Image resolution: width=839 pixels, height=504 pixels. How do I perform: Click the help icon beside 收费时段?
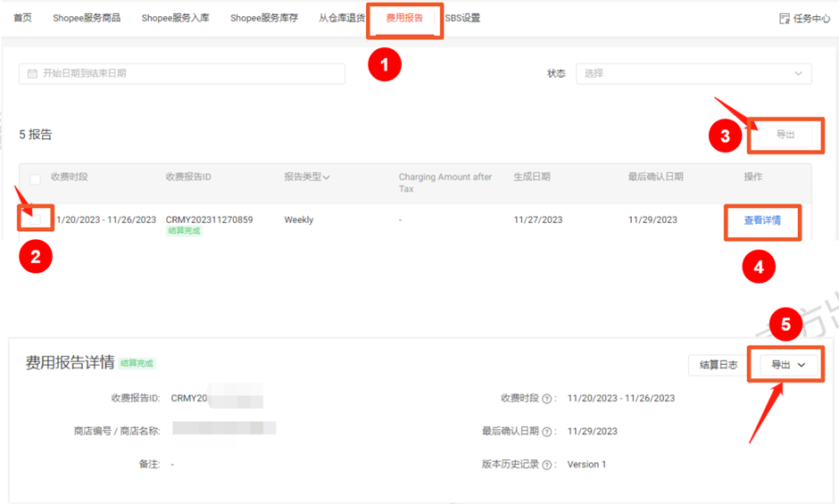(x=547, y=399)
